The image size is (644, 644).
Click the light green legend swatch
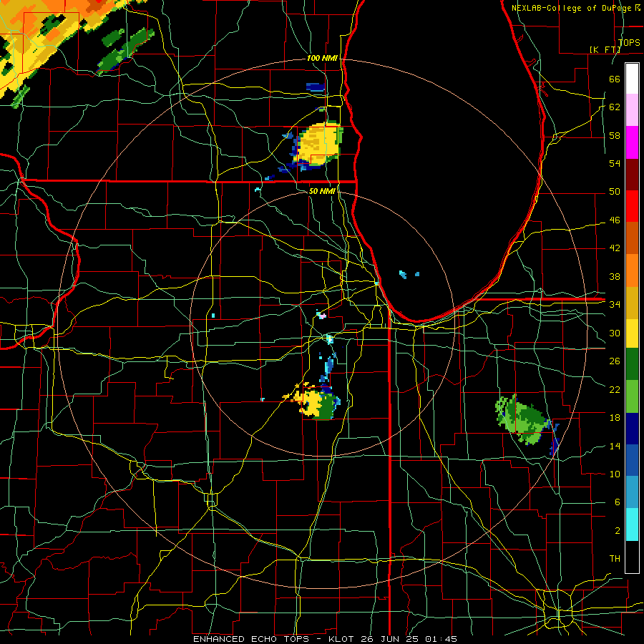(632, 396)
